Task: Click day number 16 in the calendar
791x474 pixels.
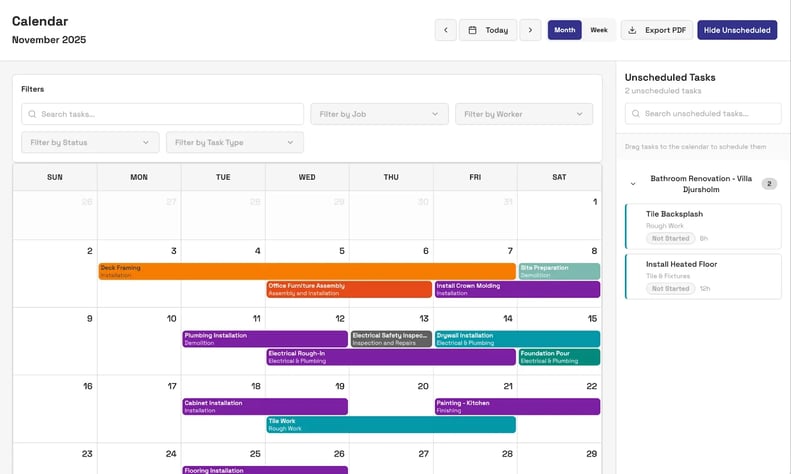Action: click(x=88, y=386)
